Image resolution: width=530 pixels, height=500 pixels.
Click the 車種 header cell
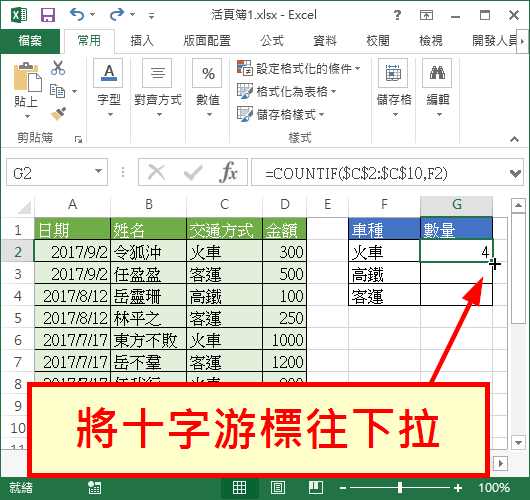tap(384, 229)
